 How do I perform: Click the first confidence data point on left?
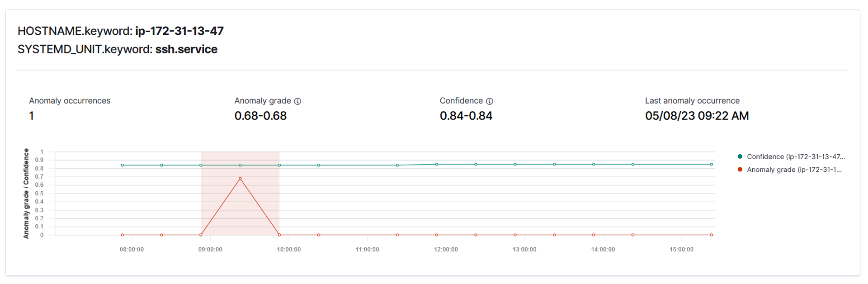(123, 165)
